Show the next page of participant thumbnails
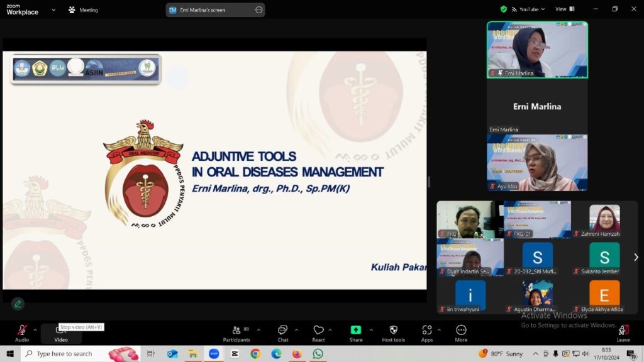Viewport: 644px width, 362px height. coord(636,257)
